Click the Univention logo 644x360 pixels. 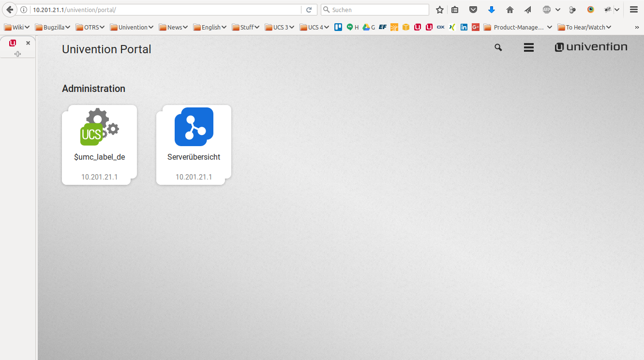tap(591, 47)
